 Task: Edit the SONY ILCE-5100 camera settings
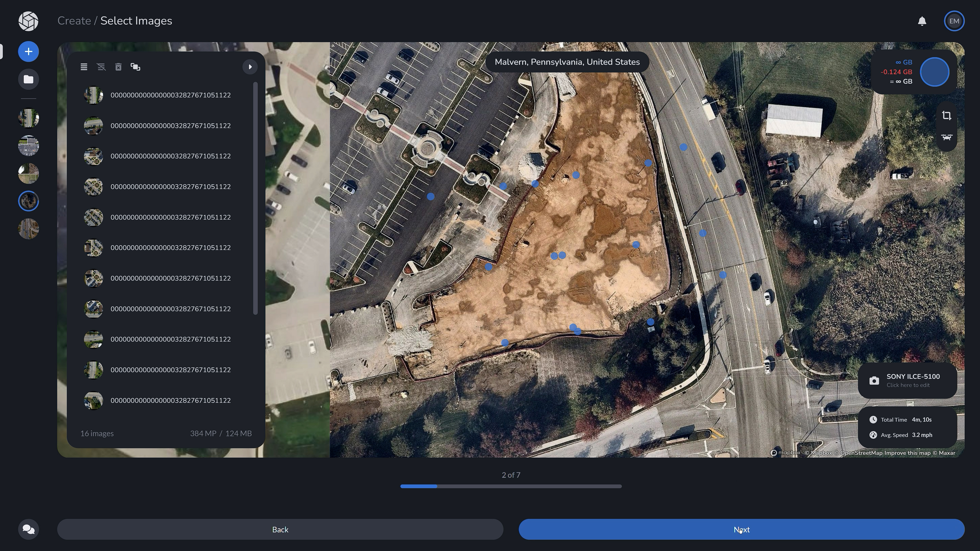[907, 380]
